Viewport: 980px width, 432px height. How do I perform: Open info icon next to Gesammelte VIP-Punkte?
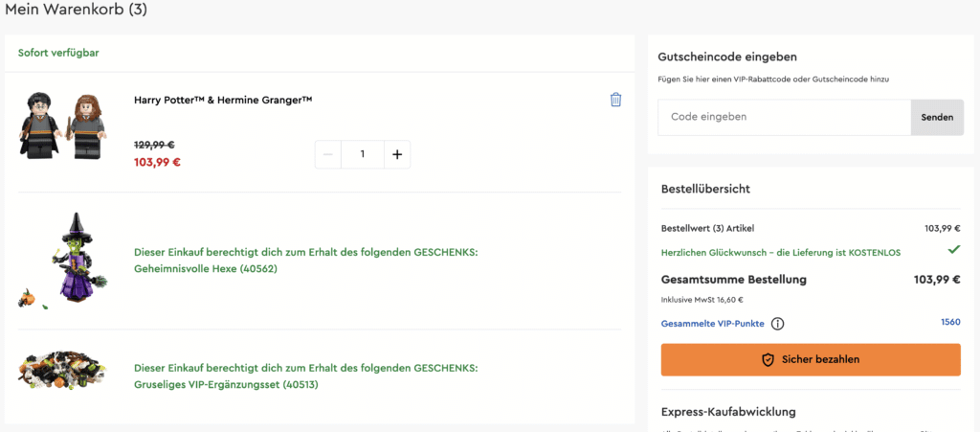click(x=777, y=324)
